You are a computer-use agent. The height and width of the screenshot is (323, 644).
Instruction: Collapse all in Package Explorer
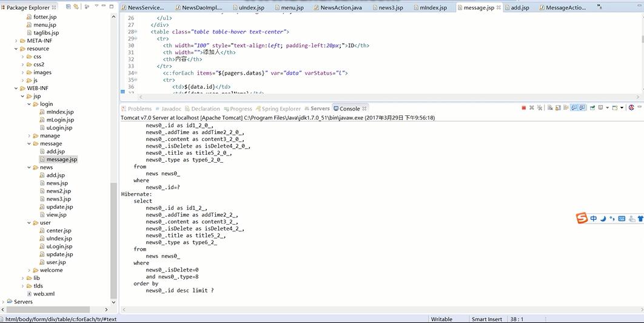point(69,7)
